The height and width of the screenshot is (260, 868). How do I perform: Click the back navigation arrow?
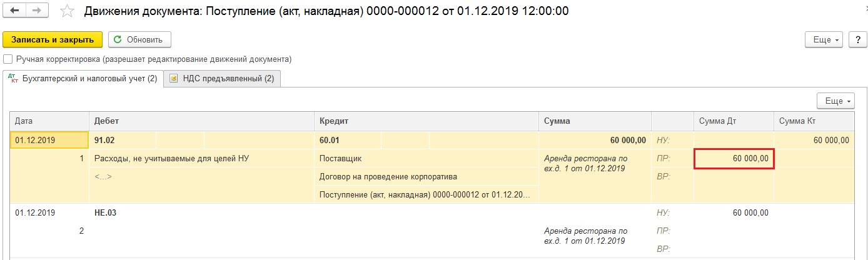click(15, 11)
